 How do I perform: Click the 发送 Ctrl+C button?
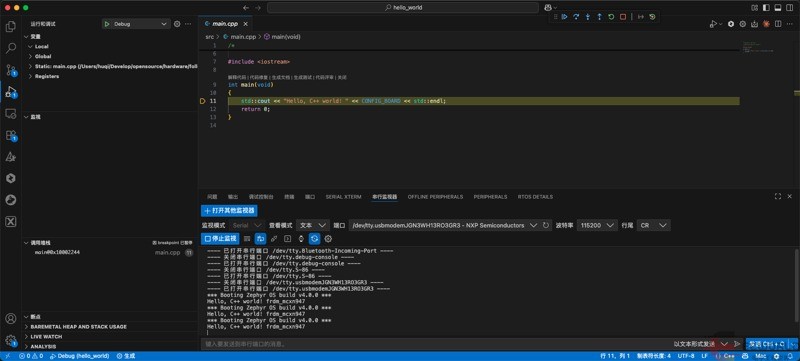[767, 344]
